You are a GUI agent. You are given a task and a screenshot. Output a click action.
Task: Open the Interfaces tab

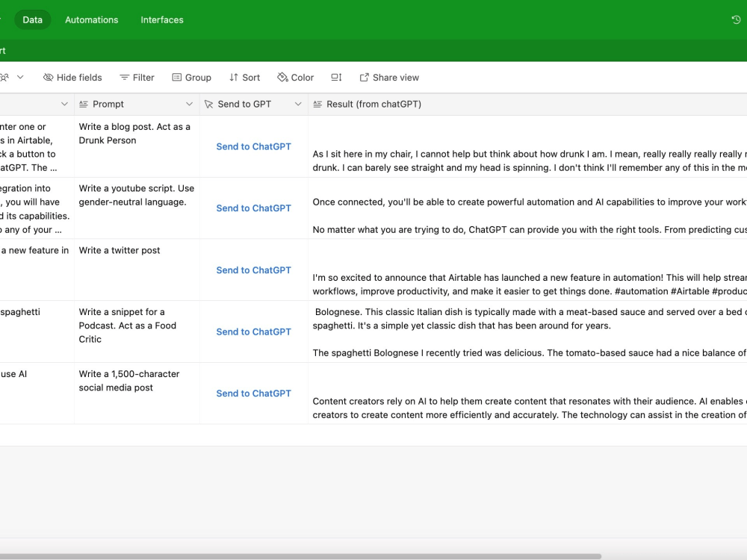(x=161, y=19)
